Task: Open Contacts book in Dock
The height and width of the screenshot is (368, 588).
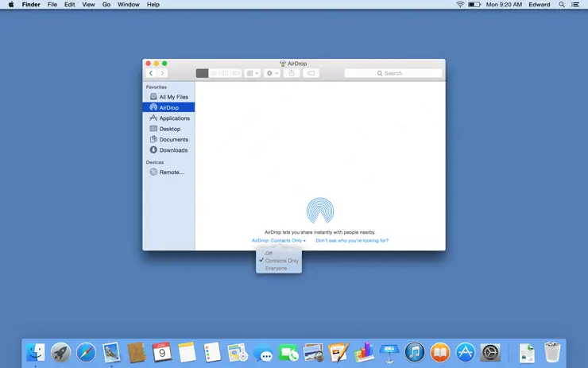Action: (x=137, y=353)
